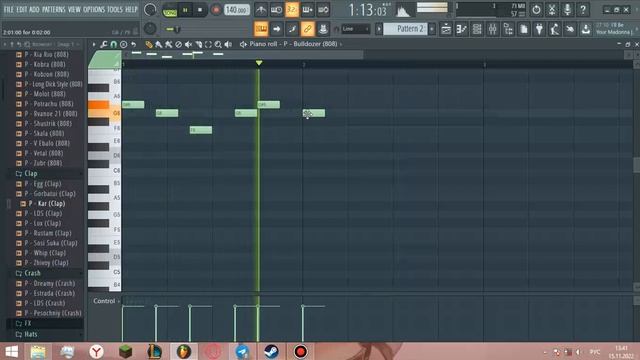Toggle the orange link button in the top toolbar

pyautogui.click(x=307, y=29)
